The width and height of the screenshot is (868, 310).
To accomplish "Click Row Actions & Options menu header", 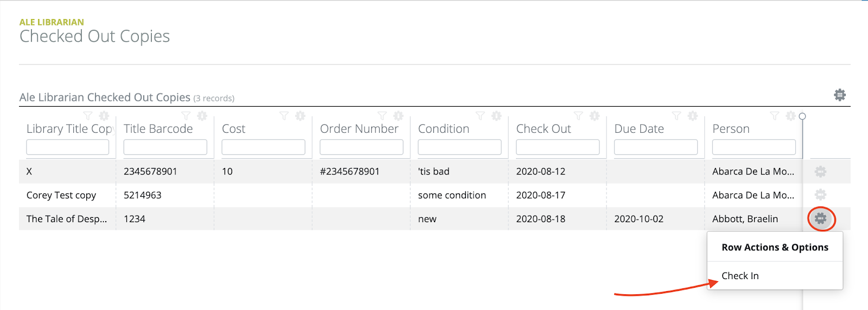I will click(775, 247).
